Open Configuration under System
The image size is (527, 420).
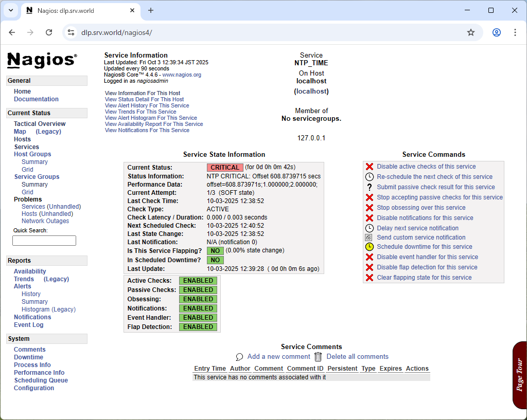(x=34, y=388)
